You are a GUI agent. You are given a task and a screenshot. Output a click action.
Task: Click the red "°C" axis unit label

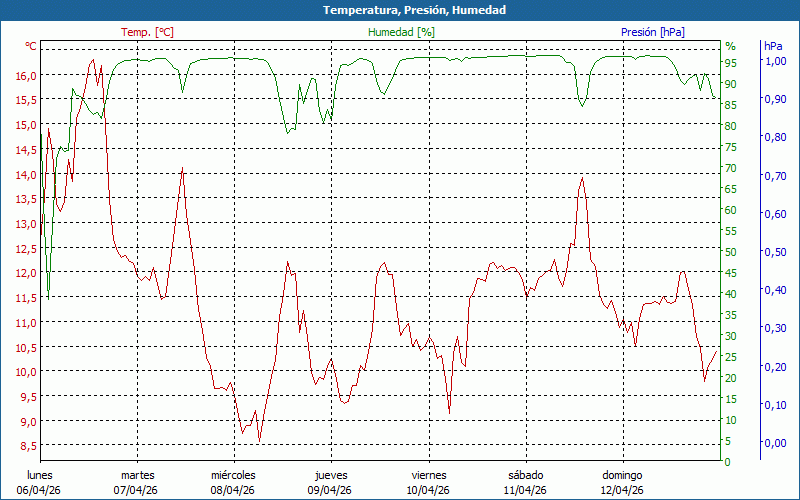(x=31, y=46)
